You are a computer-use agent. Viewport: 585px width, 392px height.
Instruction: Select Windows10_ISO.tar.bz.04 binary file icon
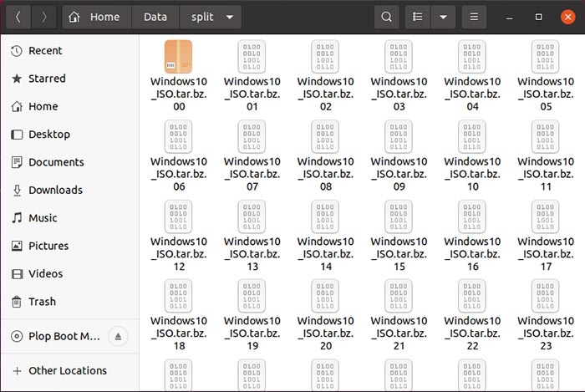pos(472,57)
